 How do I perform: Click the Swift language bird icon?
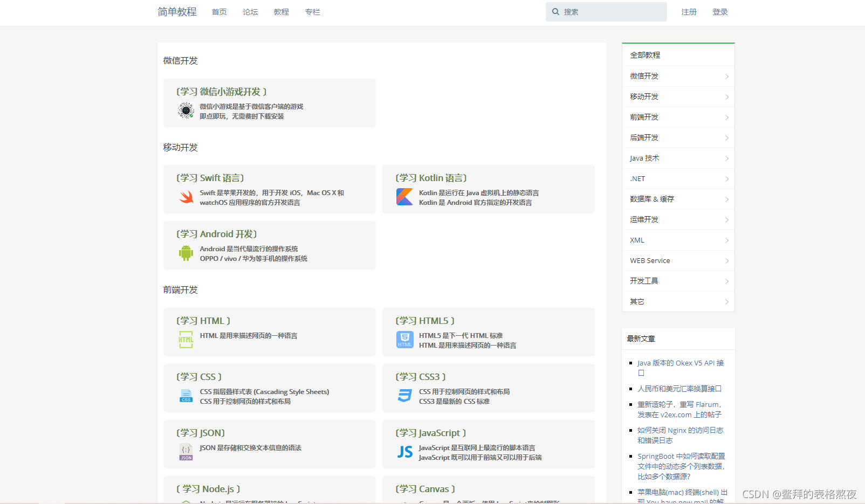pos(186,197)
